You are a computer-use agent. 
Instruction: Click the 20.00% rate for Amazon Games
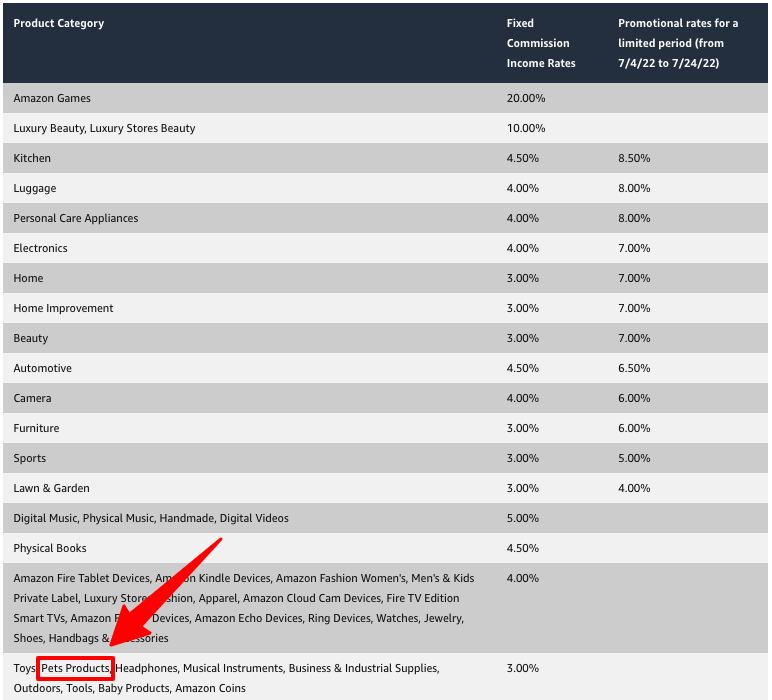point(526,98)
